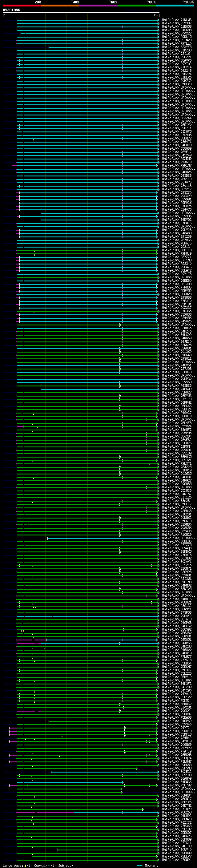This screenshot has height=868, width=197.
Task: Click the cyan alignment bar of UniRef100_Q9U4Y2
Action: [88, 616]
